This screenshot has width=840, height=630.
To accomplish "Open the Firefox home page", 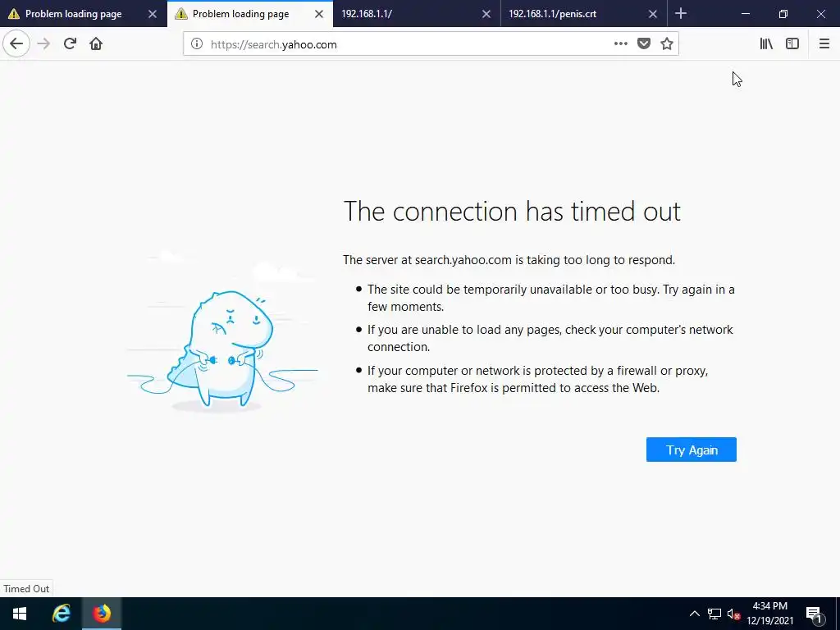I will [96, 44].
